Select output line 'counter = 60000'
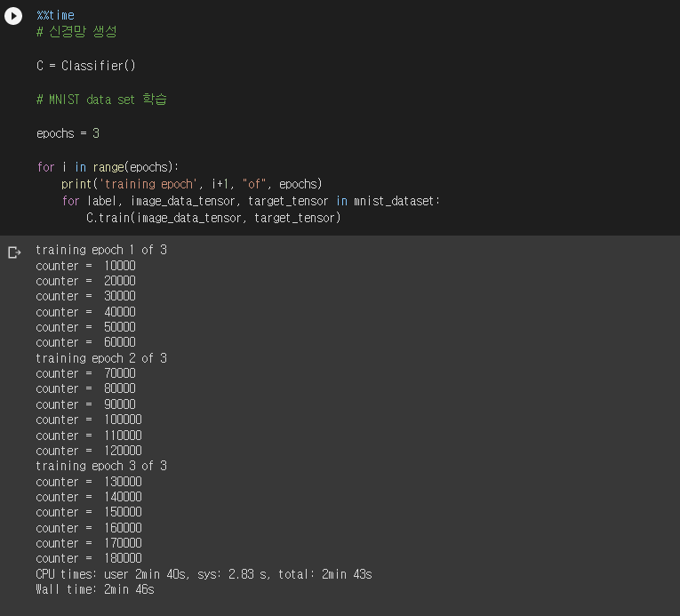 (86, 342)
